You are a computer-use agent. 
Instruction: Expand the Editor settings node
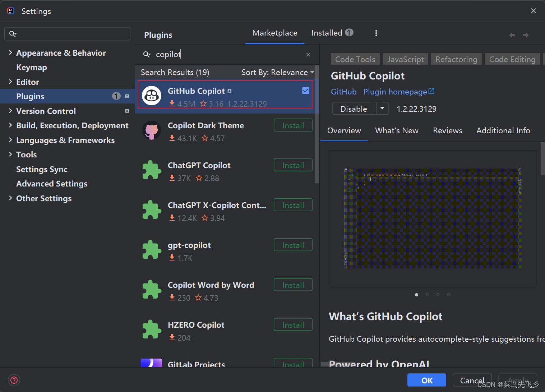10,82
